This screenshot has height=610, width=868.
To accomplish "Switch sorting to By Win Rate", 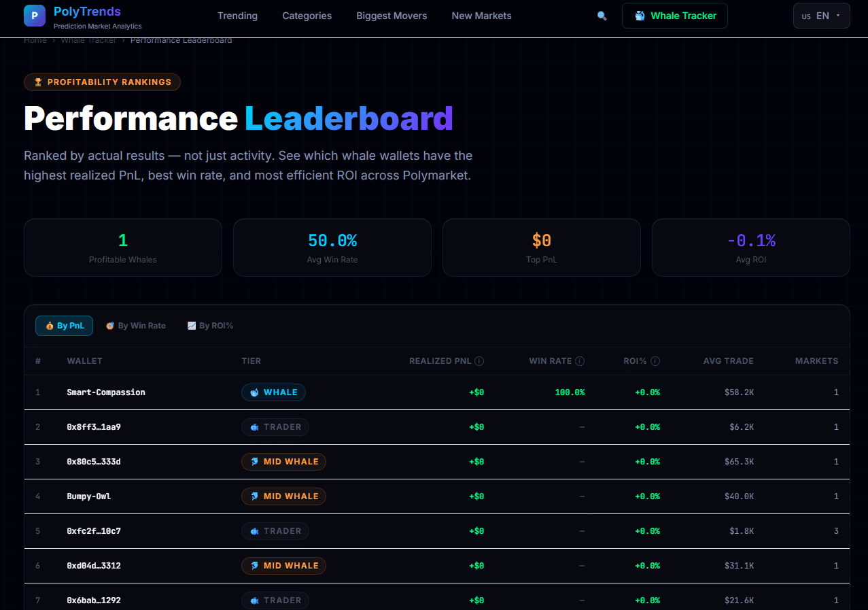I will pyautogui.click(x=136, y=326).
